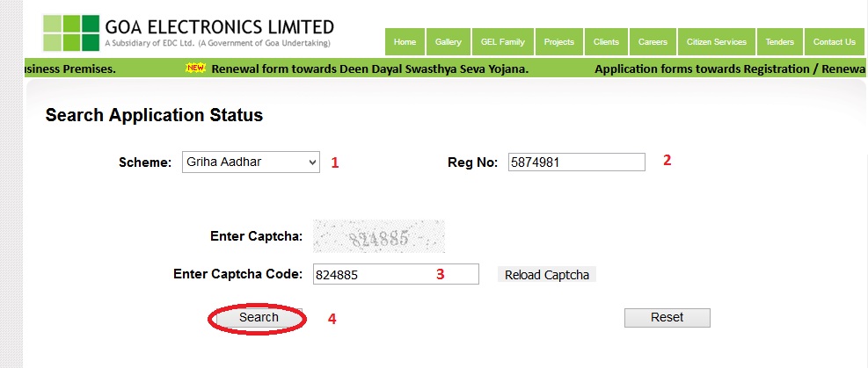
Task: Click into the Enter Captcha Code field
Action: [396, 274]
